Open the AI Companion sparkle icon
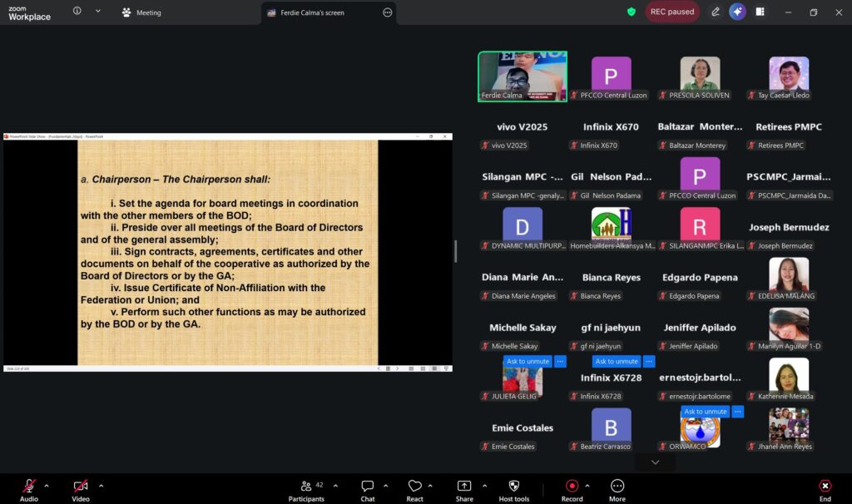 coord(737,12)
